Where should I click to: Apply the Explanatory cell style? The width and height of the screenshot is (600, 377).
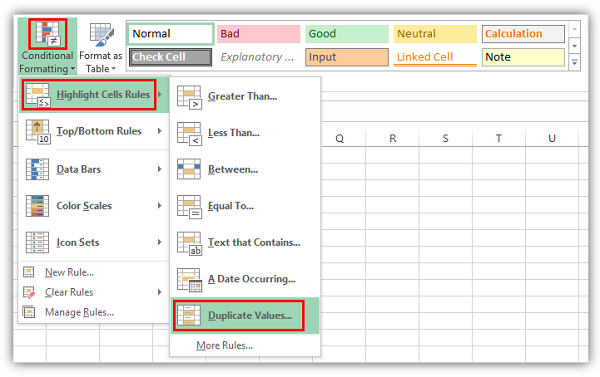pos(259,57)
